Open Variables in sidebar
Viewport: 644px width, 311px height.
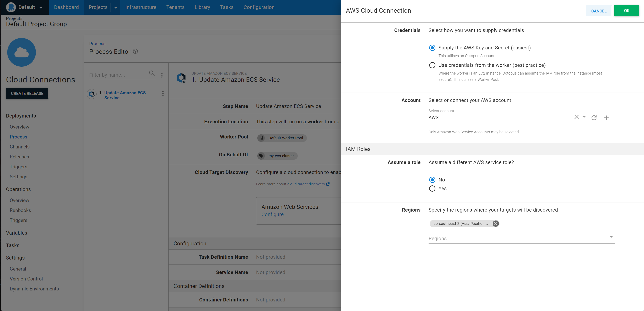17,233
